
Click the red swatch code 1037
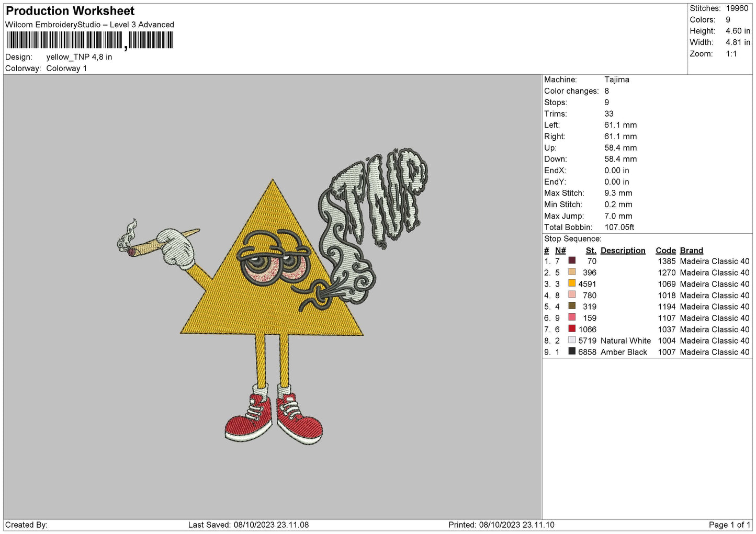[572, 329]
